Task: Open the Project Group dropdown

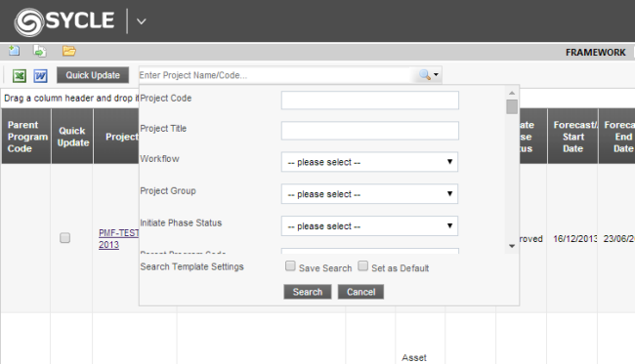Action: tap(369, 194)
